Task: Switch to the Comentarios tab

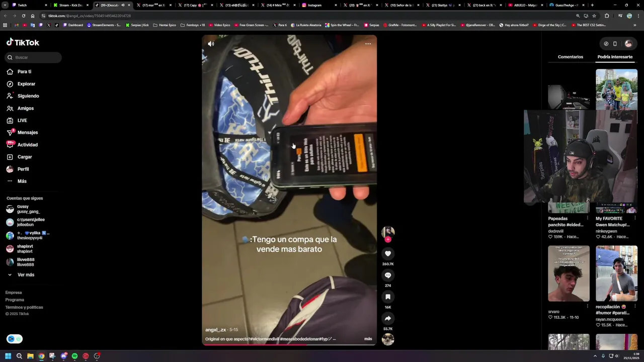Action: [x=571, y=57]
